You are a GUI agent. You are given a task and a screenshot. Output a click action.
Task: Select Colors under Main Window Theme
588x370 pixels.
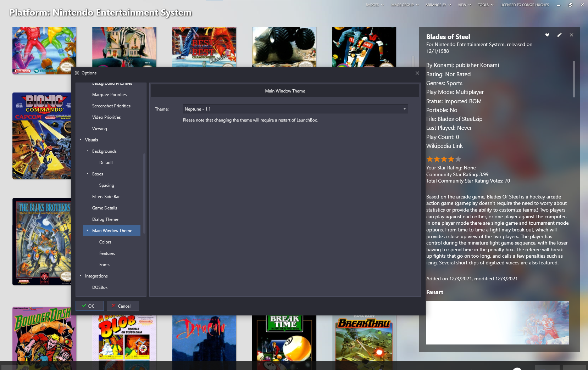pyautogui.click(x=105, y=242)
